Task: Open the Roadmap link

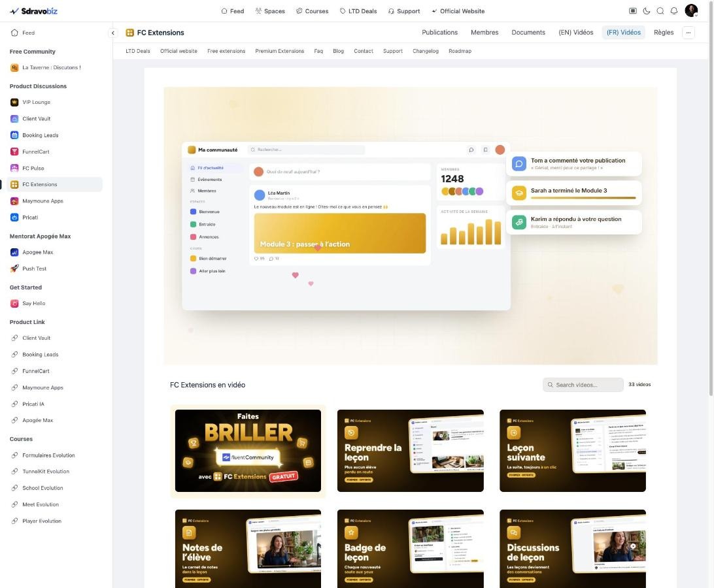Action: tap(460, 51)
